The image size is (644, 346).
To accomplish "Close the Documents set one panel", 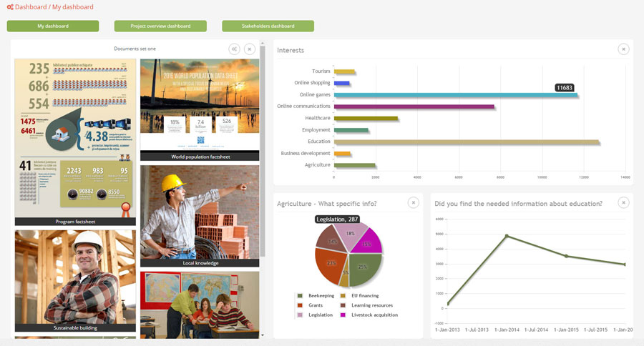I will click(x=249, y=49).
